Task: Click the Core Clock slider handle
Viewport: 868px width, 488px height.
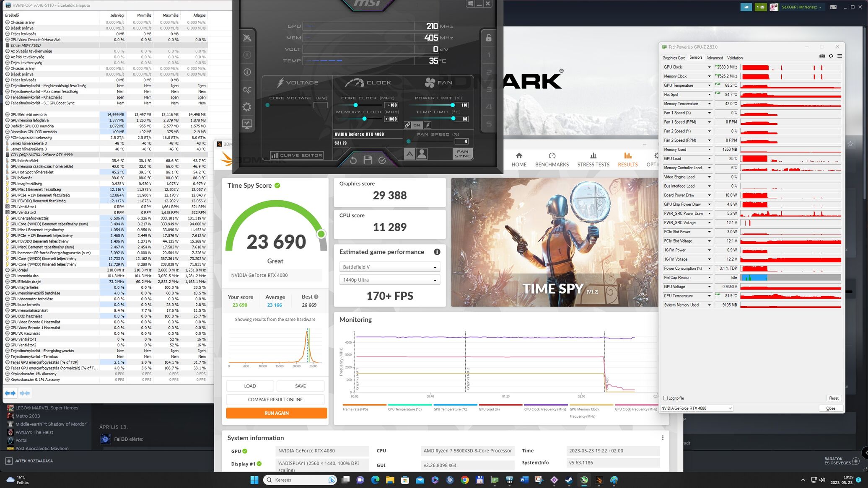Action: click(x=355, y=105)
